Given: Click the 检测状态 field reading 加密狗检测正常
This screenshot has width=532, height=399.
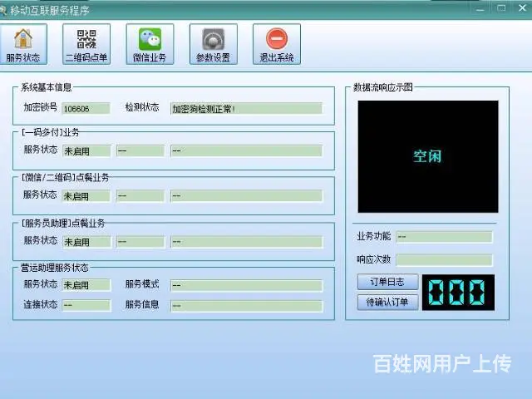Looking at the screenshot, I should coord(246,109).
